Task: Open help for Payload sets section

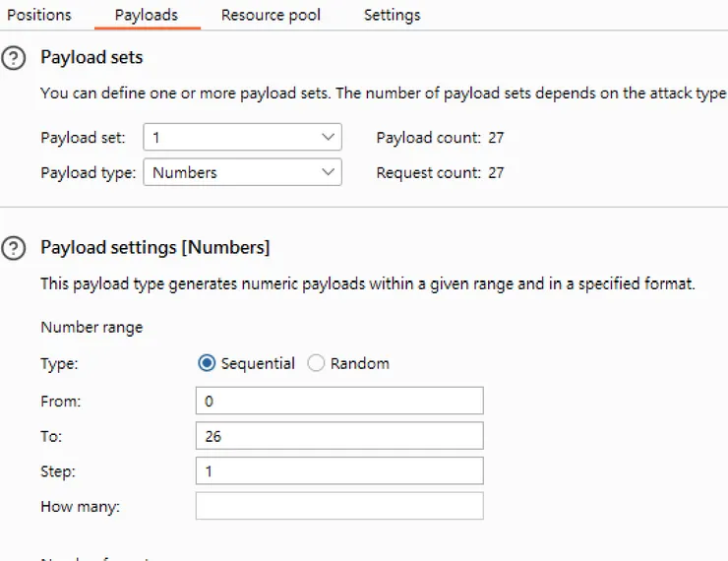Action: click(13, 59)
